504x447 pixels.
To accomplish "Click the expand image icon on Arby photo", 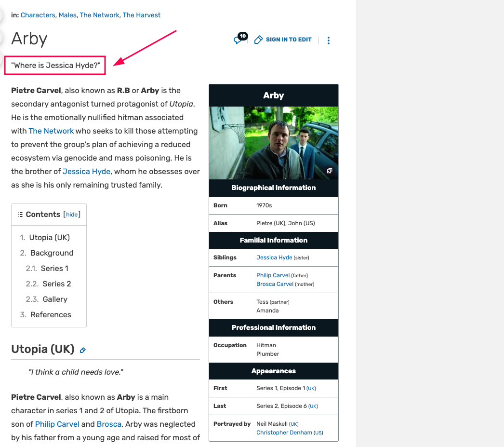I will [330, 171].
